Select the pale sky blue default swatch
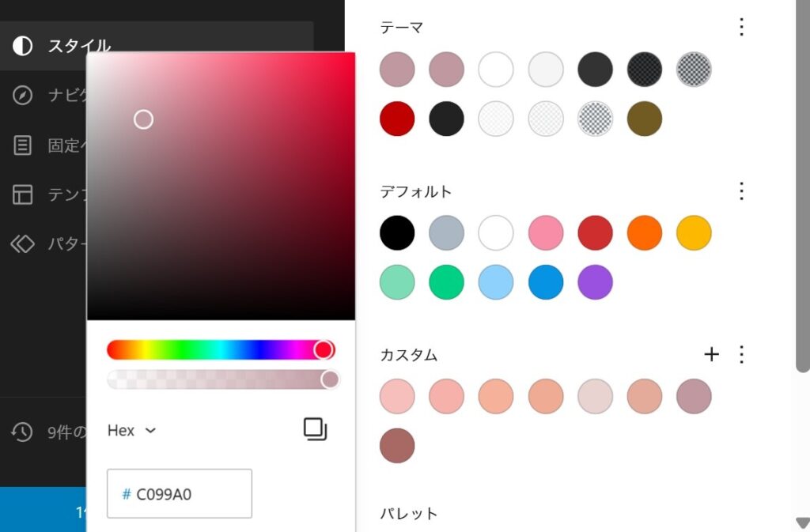This screenshot has width=810, height=532. tap(496, 282)
